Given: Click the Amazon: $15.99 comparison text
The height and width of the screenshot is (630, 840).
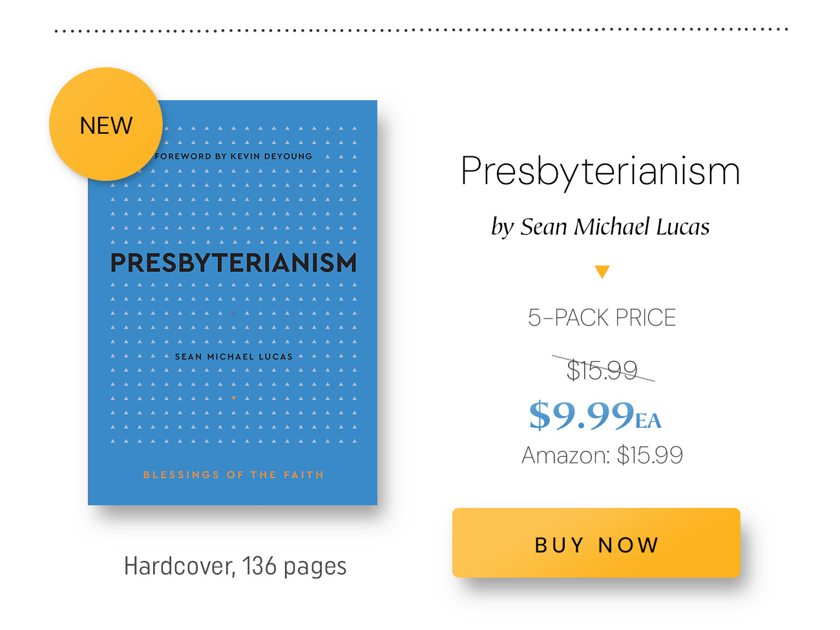Looking at the screenshot, I should tap(602, 456).
